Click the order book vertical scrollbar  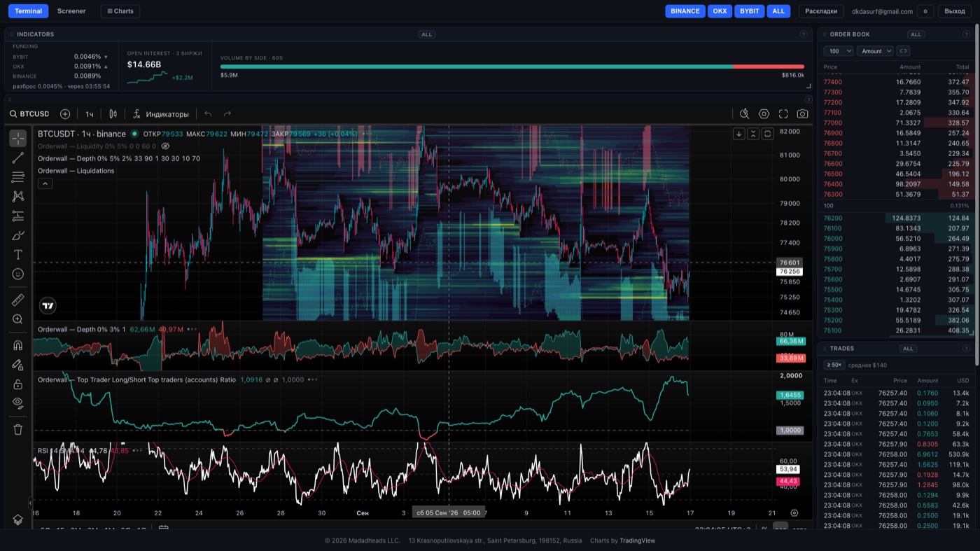[x=976, y=194]
